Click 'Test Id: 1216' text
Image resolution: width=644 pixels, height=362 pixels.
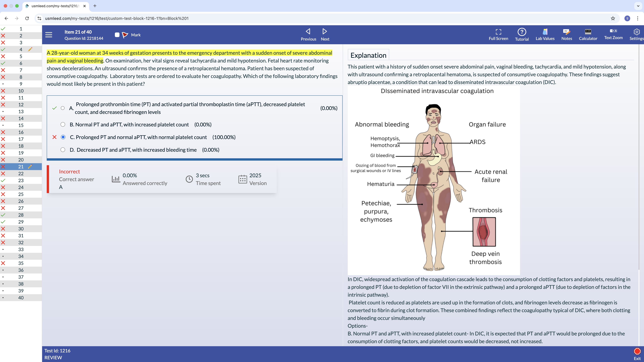pos(57,351)
